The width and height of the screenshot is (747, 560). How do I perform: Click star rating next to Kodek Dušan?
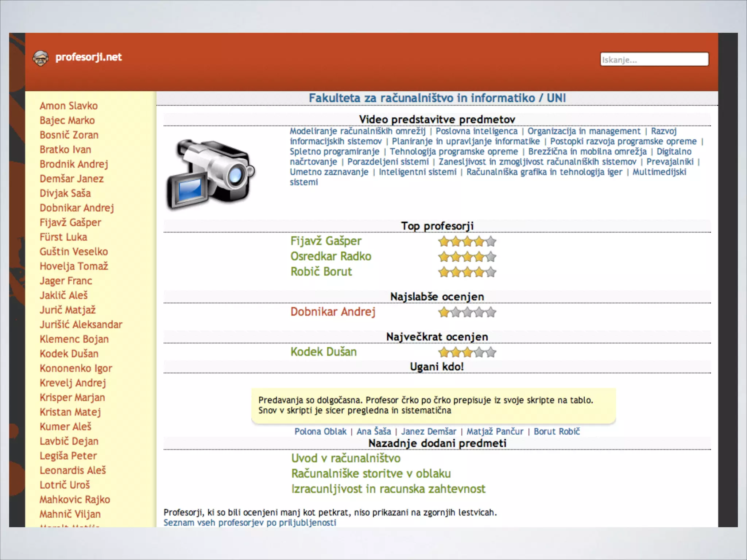(x=467, y=352)
